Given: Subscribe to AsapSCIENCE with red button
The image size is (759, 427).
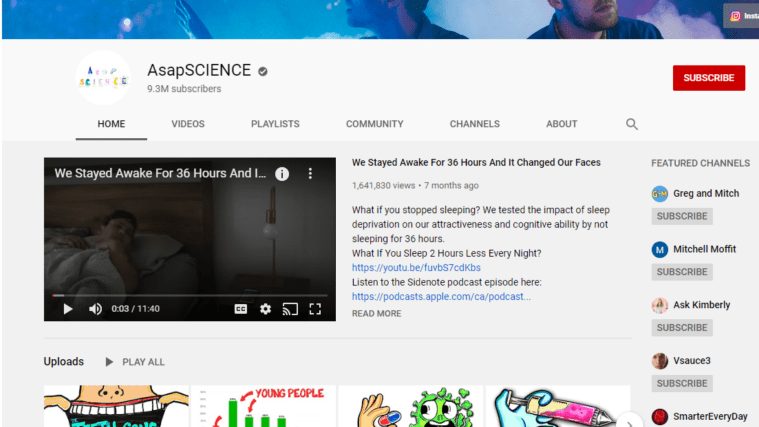Looking at the screenshot, I should pos(708,78).
